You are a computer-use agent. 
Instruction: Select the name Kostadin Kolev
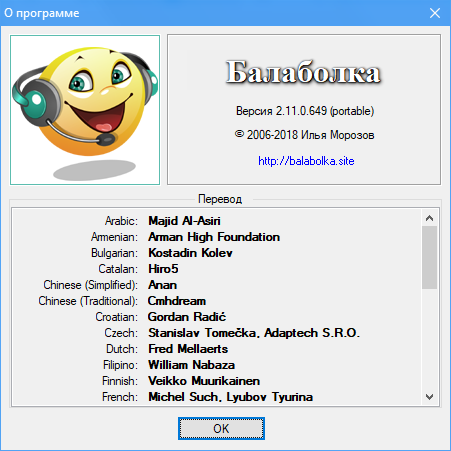click(x=190, y=253)
